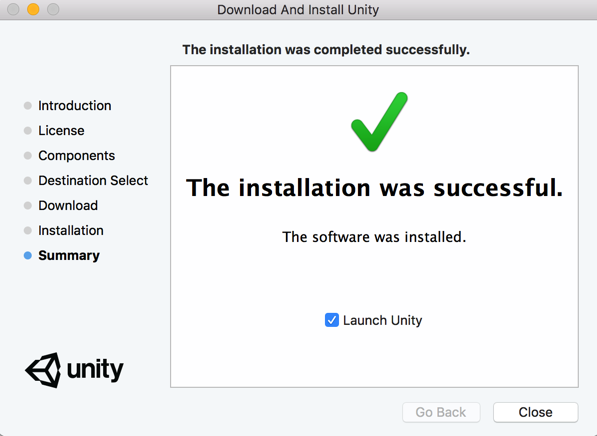Click the Close button
The height and width of the screenshot is (436, 597).
click(x=535, y=412)
